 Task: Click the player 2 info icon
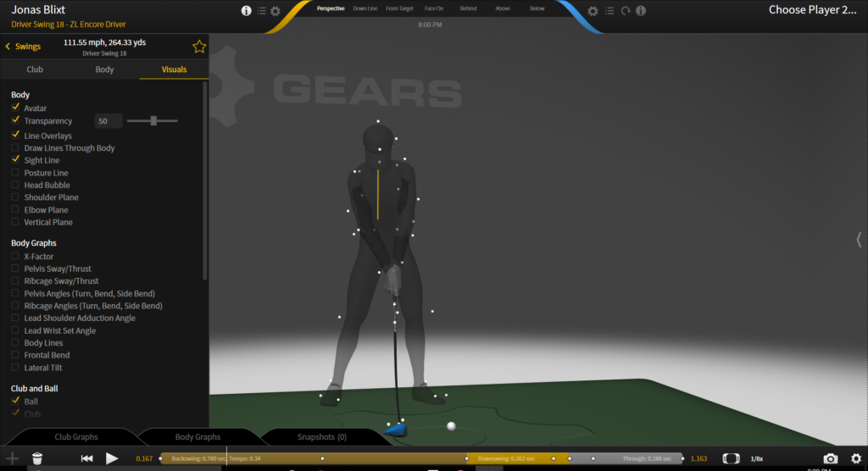[x=641, y=10]
